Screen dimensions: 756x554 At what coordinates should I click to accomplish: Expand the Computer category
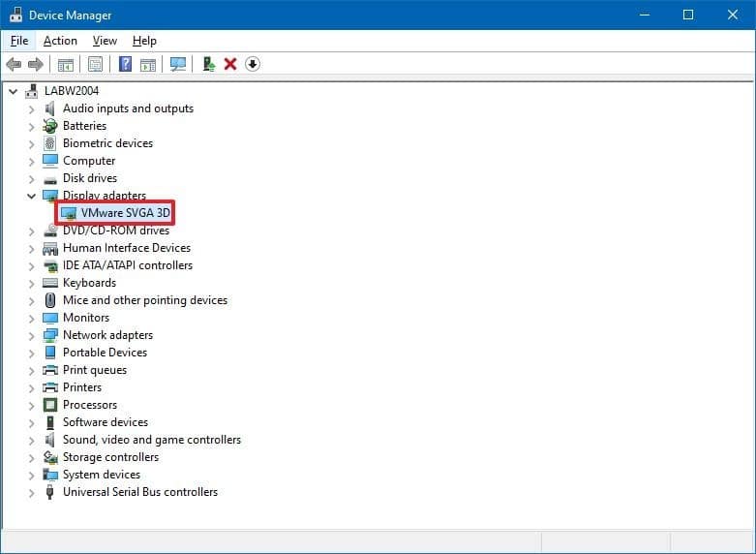coord(31,161)
